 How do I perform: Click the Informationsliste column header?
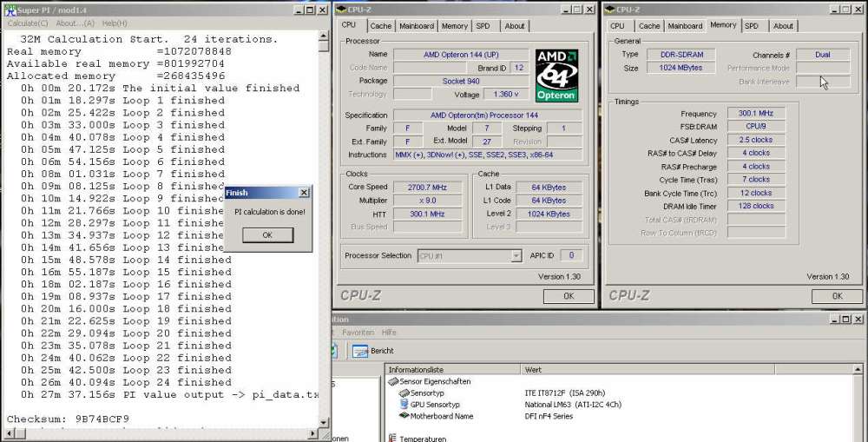453,369
